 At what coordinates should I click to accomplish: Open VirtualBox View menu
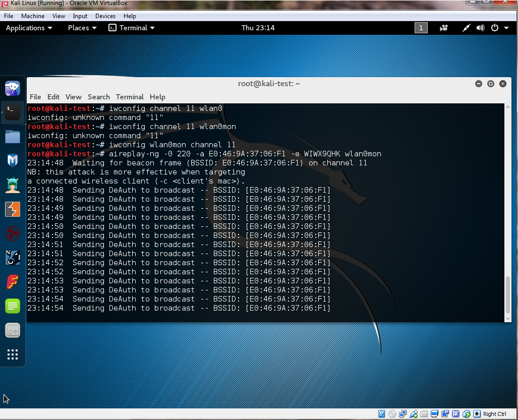pos(59,16)
